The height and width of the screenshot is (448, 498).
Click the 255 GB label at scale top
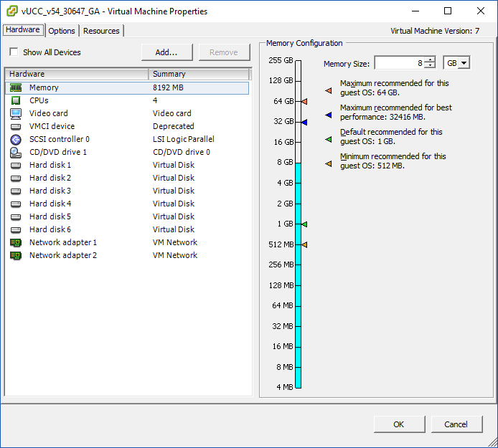281,60
